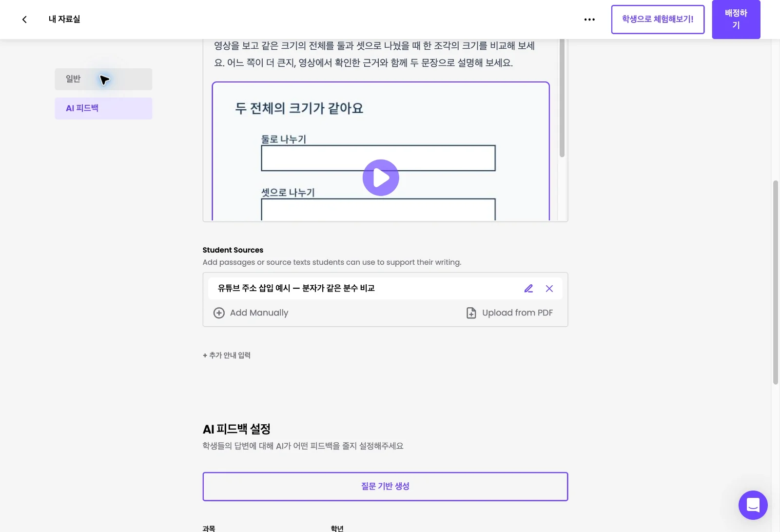
Task: Remove the 유튜브 주소 삽입 예시 source with the X
Action: click(549, 288)
